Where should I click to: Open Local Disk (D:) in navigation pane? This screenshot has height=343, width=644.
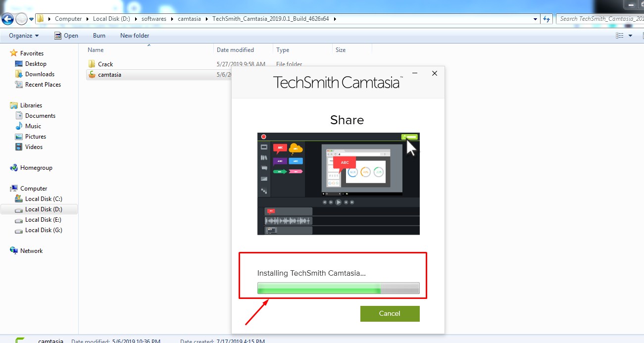44,209
